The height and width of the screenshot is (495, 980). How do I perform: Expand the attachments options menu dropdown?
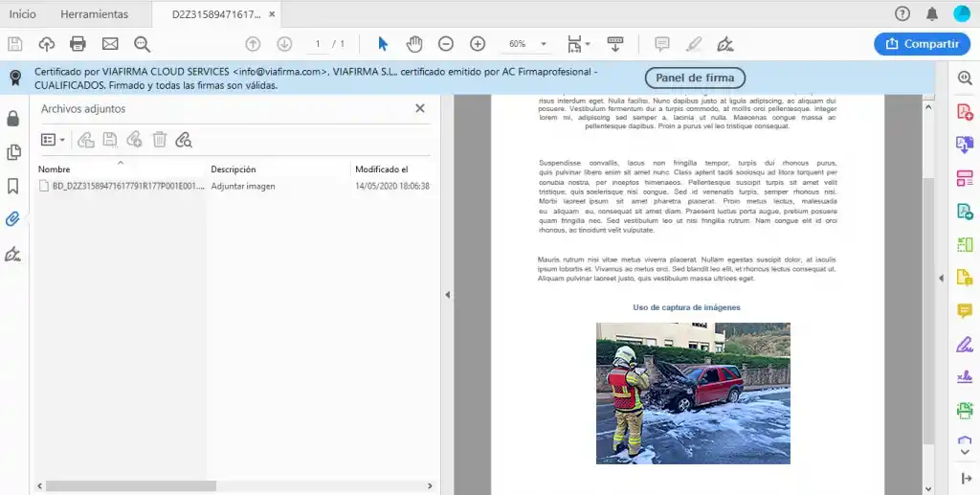(x=54, y=140)
